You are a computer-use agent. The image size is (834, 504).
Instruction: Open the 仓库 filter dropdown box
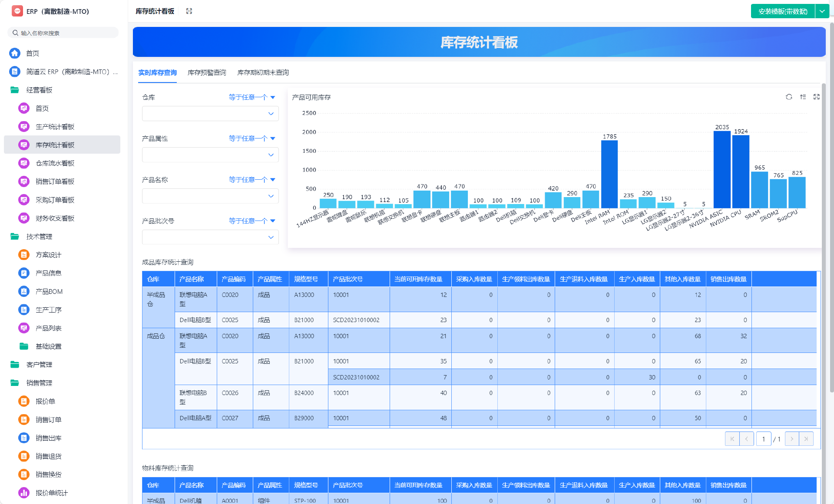(210, 114)
